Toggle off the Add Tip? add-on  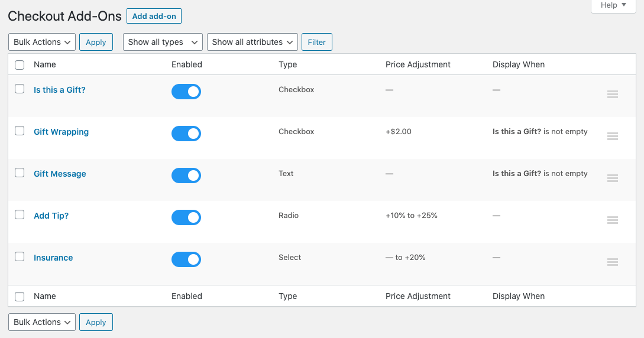pyautogui.click(x=186, y=217)
